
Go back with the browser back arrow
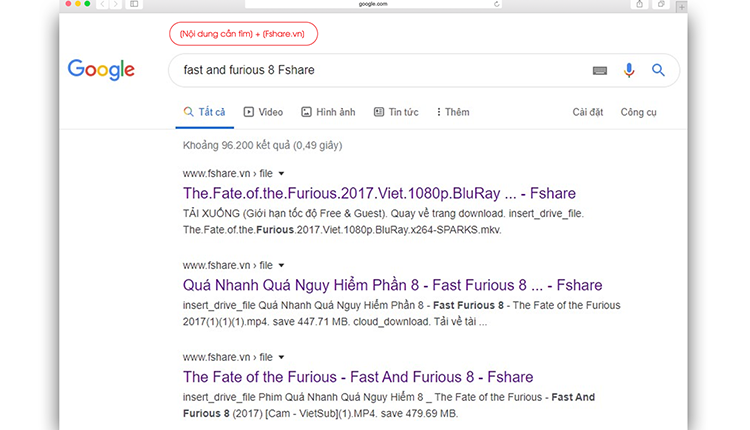pyautogui.click(x=102, y=4)
